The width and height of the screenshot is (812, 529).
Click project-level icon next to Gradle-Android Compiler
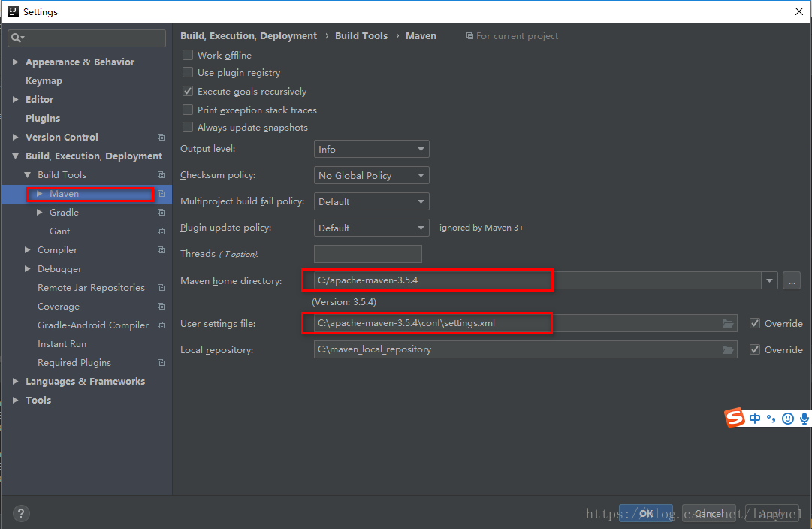pos(161,325)
